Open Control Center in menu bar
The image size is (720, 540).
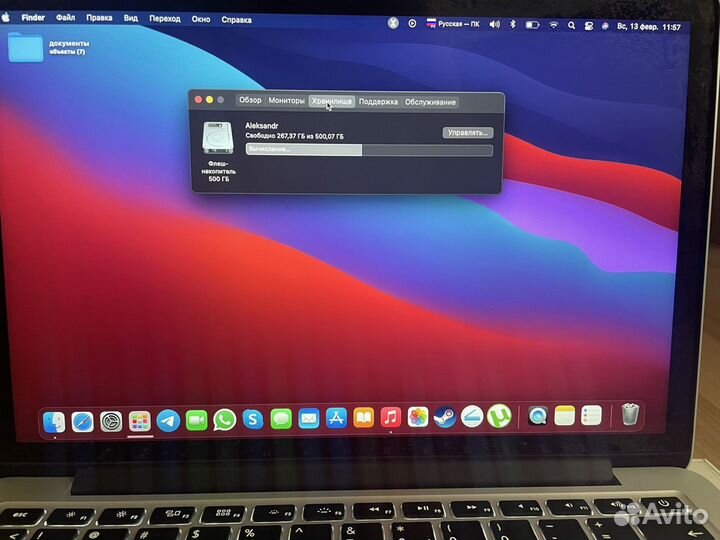(589, 26)
